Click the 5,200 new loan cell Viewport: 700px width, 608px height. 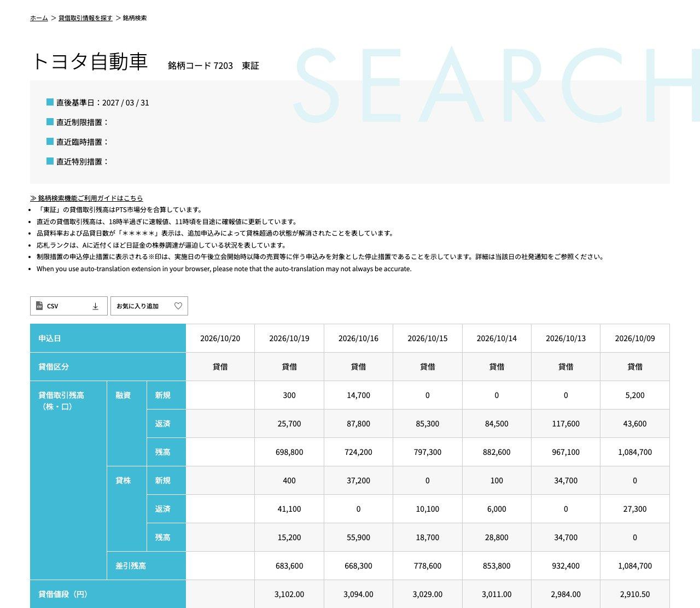(x=635, y=395)
